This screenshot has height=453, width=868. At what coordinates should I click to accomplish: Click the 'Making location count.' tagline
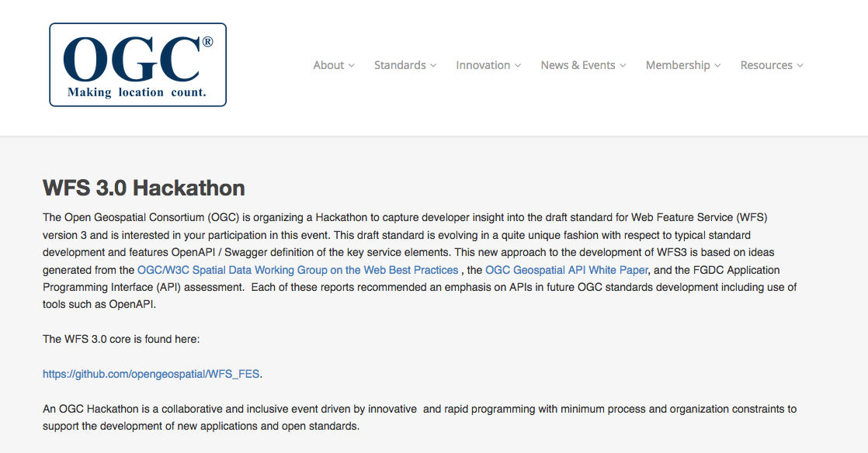pos(137,92)
